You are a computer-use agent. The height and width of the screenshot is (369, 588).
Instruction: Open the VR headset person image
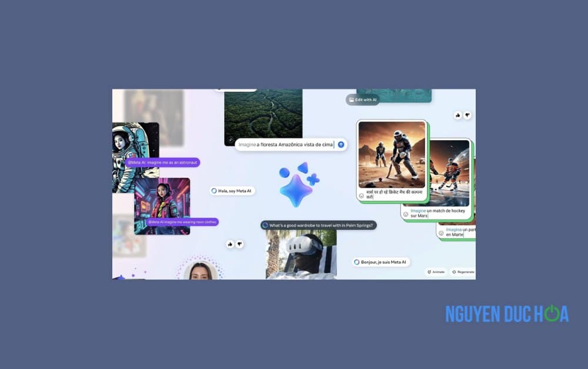pyautogui.click(x=301, y=254)
